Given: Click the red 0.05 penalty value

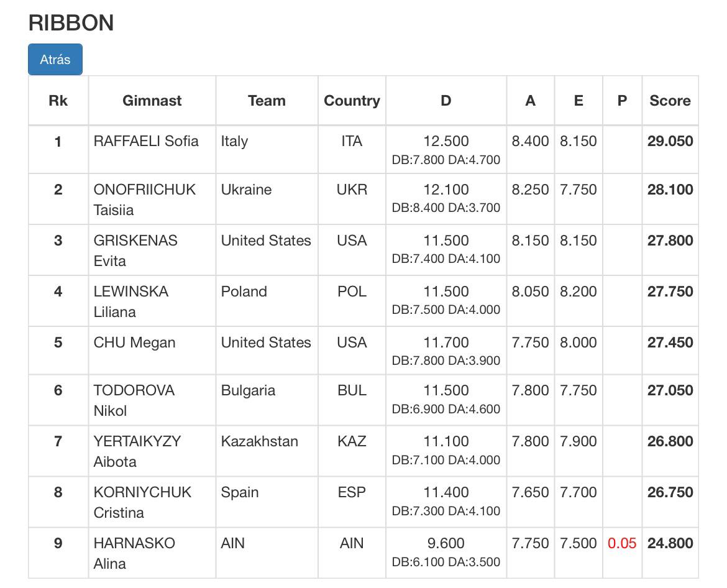Looking at the screenshot, I should (x=622, y=543).
